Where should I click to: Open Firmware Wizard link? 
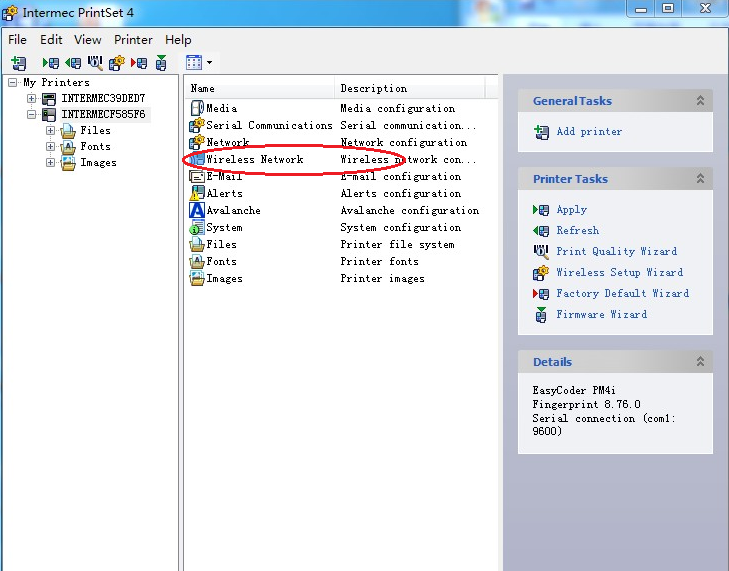coord(602,315)
